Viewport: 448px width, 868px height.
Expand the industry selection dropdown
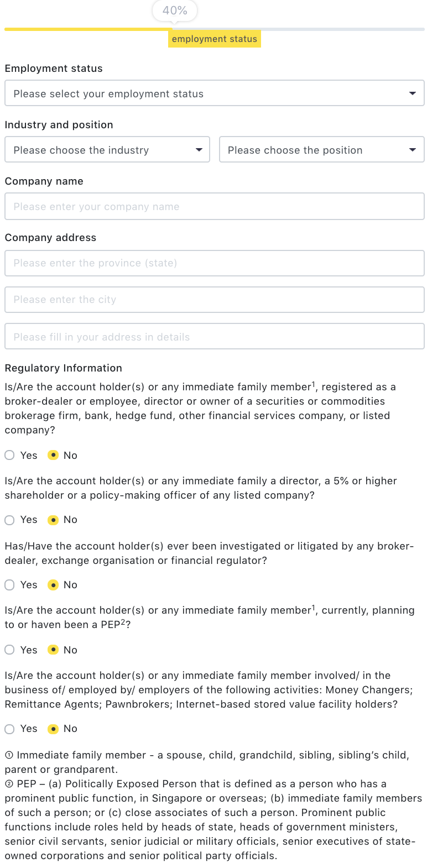tap(107, 150)
